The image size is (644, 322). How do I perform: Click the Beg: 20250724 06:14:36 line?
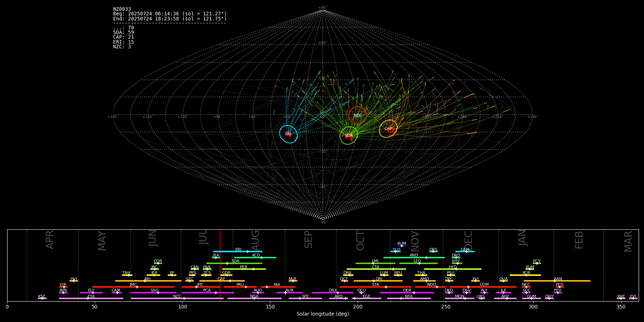[x=170, y=14]
